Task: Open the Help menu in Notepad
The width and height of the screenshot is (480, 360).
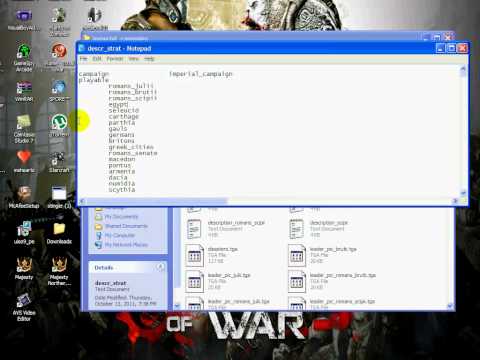Action: point(149,59)
